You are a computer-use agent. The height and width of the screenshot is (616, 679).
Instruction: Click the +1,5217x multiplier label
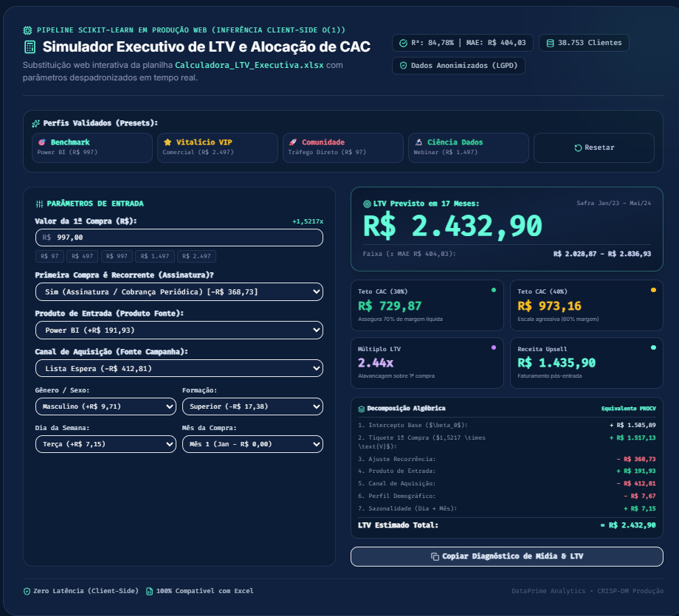308,221
